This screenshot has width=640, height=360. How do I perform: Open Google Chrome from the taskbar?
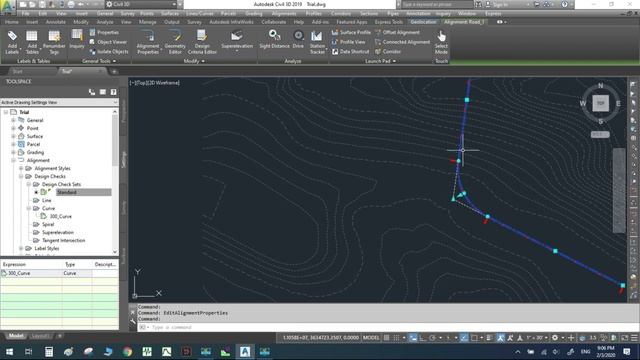pos(127,351)
